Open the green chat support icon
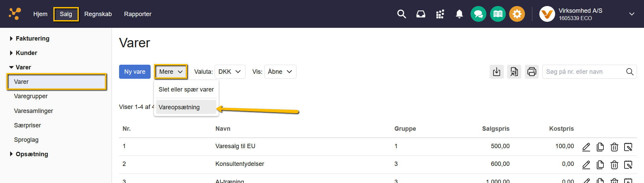This screenshot has height=183, width=644. (x=478, y=14)
